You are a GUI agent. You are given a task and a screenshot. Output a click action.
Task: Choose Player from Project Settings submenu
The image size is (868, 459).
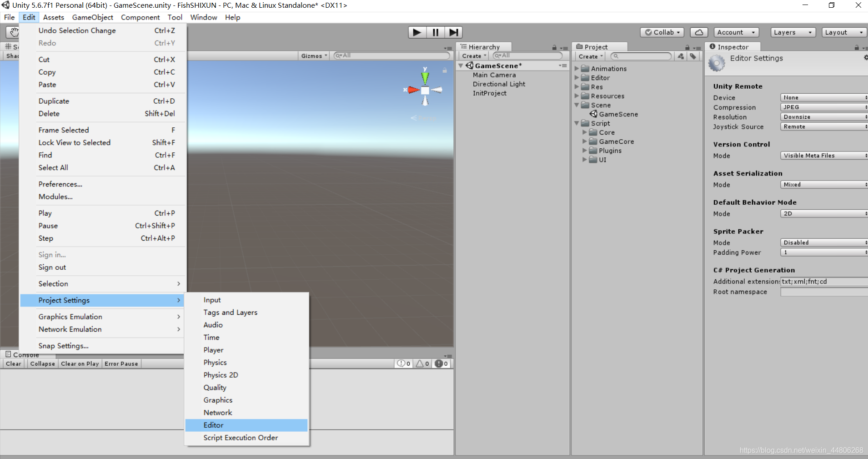click(246, 350)
